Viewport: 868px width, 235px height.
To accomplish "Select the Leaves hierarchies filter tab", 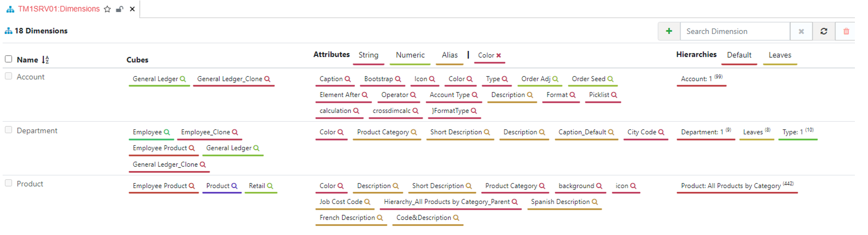I will [780, 55].
